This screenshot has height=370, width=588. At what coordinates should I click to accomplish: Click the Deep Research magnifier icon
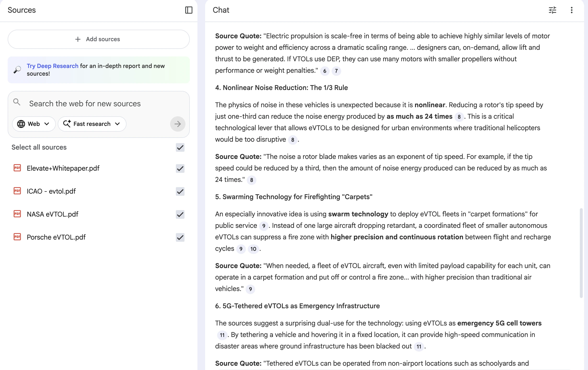click(x=17, y=70)
